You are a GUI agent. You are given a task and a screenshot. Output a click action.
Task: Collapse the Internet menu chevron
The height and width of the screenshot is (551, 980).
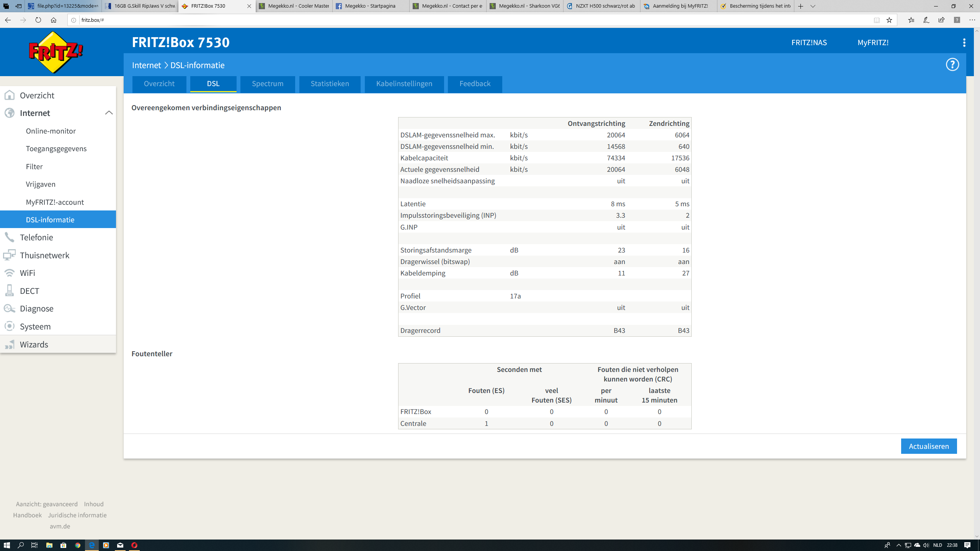pos(109,113)
